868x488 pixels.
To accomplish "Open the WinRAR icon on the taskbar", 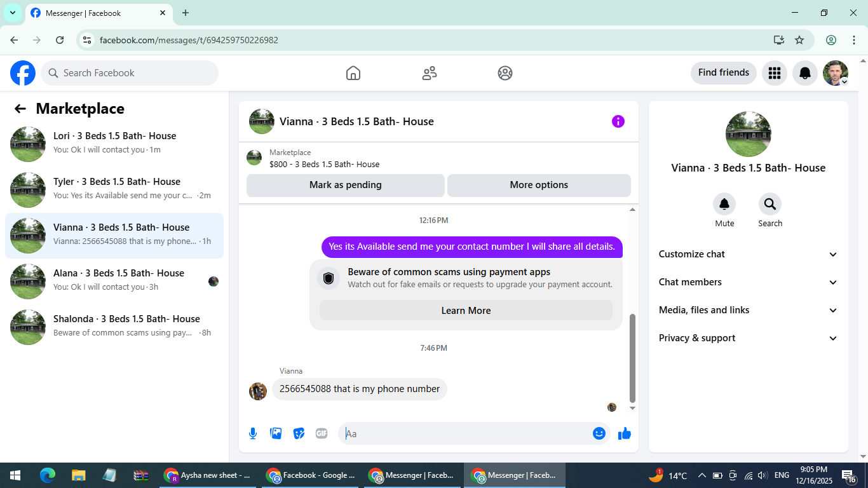I will point(140,475).
